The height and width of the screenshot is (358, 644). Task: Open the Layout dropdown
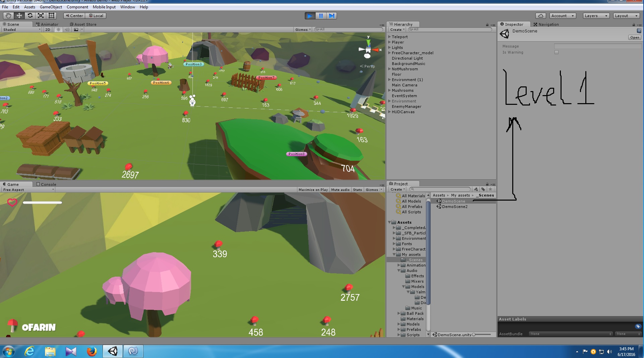(626, 16)
